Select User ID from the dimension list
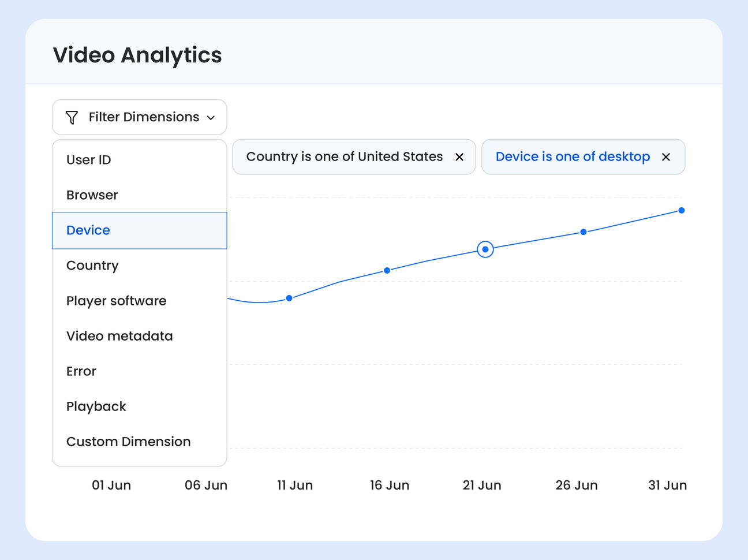 pos(140,160)
